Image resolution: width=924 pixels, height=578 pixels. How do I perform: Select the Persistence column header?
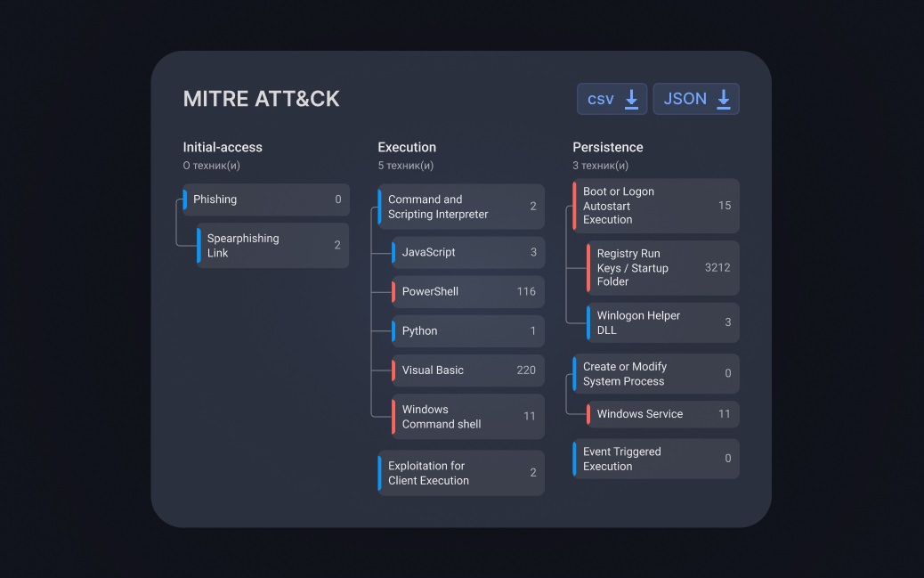tap(608, 147)
